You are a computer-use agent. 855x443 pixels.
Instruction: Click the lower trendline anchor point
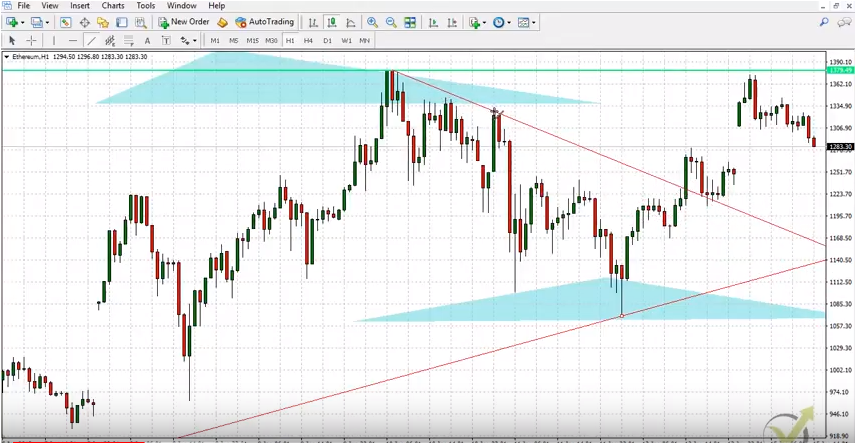pyautogui.click(x=622, y=316)
